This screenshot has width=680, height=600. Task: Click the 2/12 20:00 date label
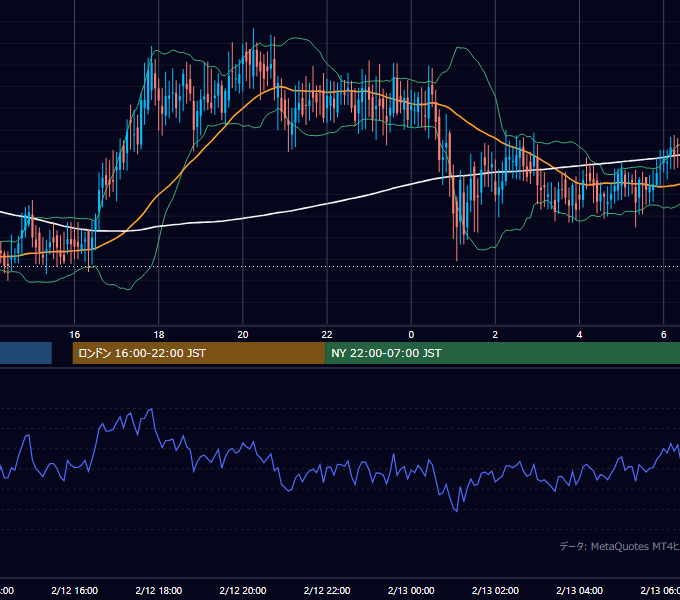click(x=243, y=590)
